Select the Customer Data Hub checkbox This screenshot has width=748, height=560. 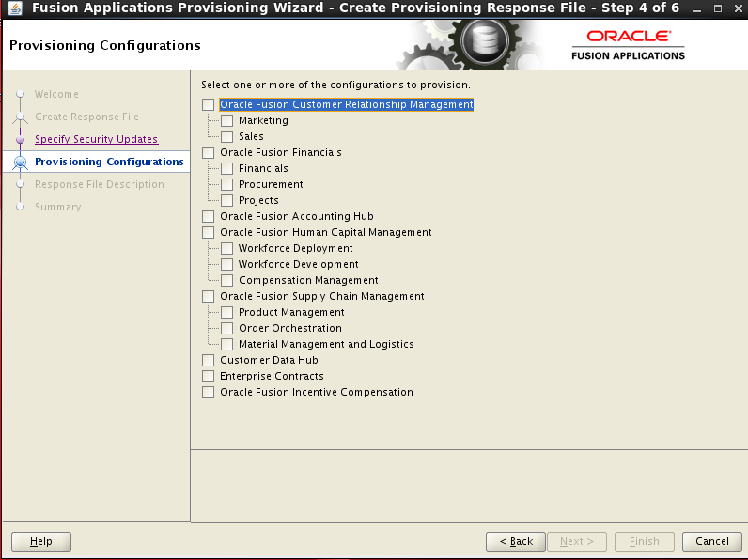[x=208, y=360]
